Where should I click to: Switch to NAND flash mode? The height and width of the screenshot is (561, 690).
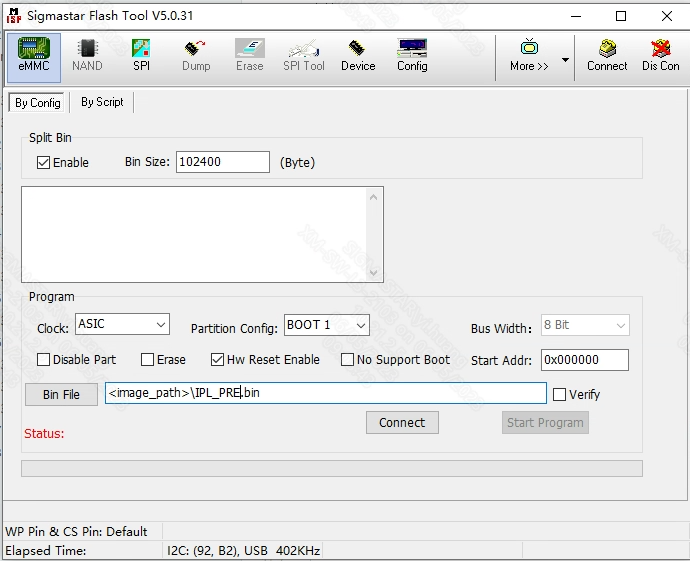[x=87, y=56]
